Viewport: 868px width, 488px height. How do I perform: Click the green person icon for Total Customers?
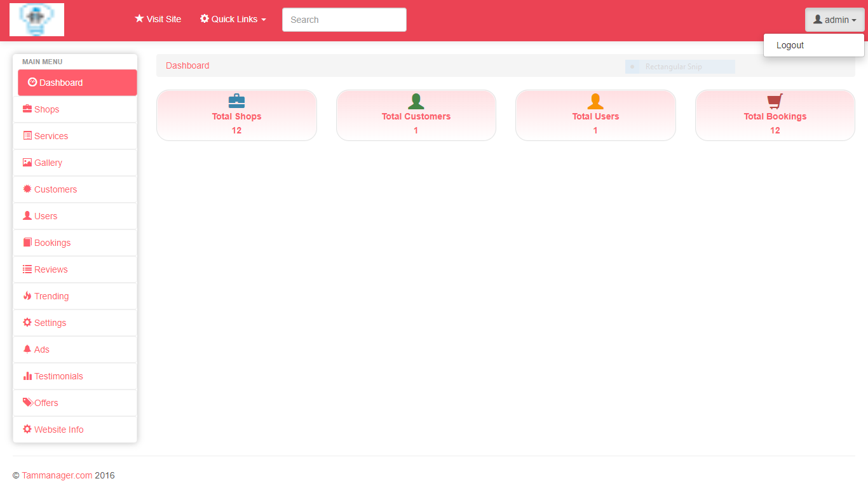(416, 101)
